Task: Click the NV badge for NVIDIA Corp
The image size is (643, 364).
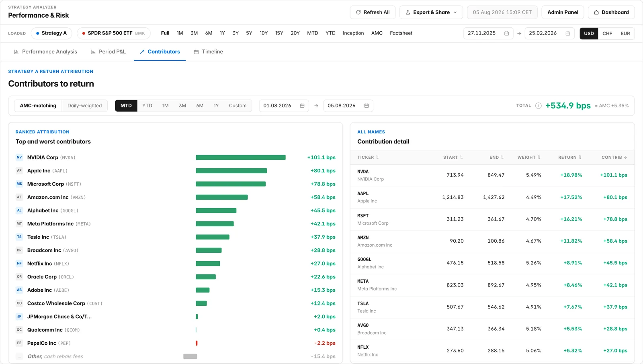Action: tap(19, 157)
